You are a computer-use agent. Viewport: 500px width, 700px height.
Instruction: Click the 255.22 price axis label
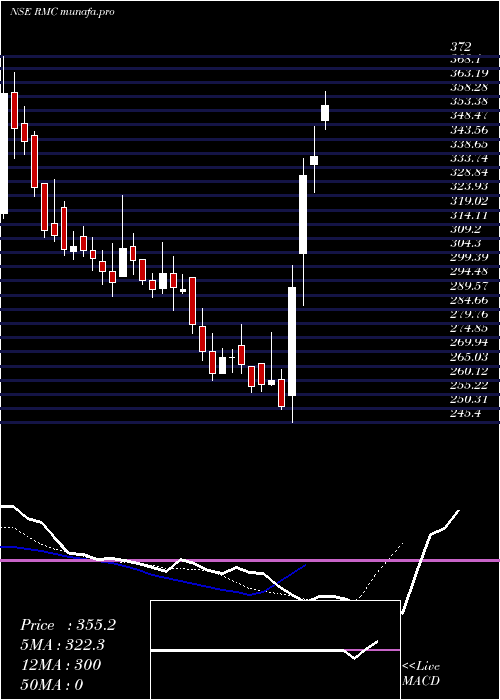pyautogui.click(x=469, y=385)
